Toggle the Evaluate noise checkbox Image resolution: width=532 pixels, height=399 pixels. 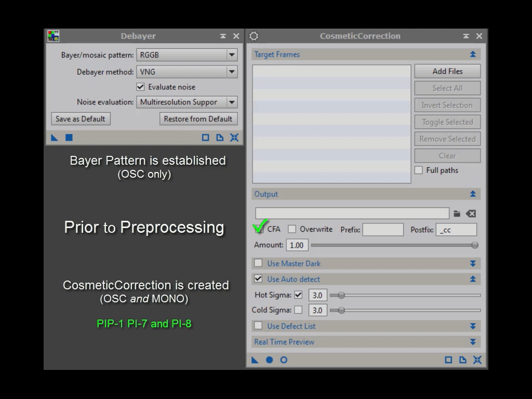[x=140, y=87]
